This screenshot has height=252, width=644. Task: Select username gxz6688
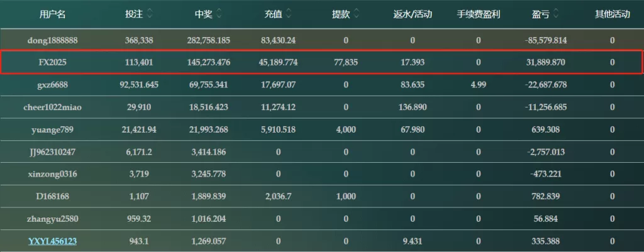click(53, 85)
